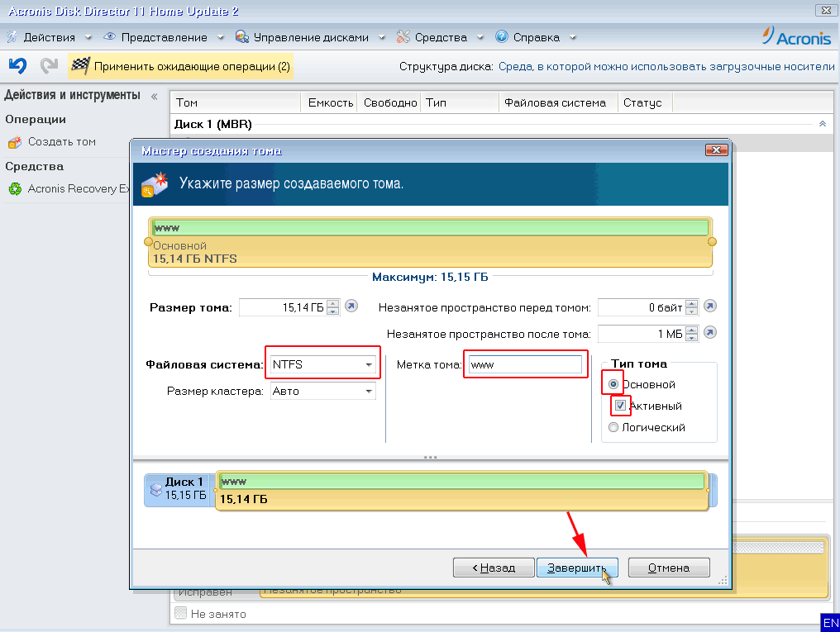Image resolution: width=840 pixels, height=632 pixels.
Task: Click the Disk management menu icon
Action: (x=242, y=37)
